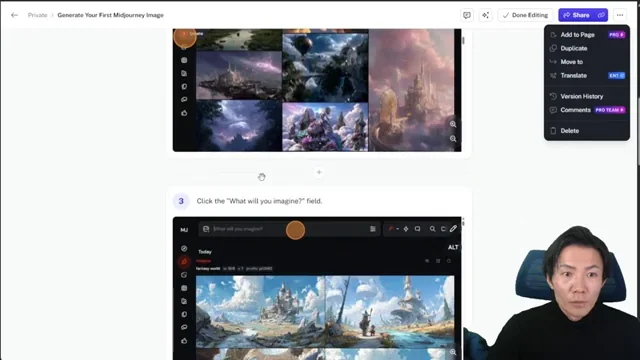This screenshot has width=640, height=360.
Task: Click zoom magnifier at bottom of step 3 screenshot
Action: coord(453,352)
